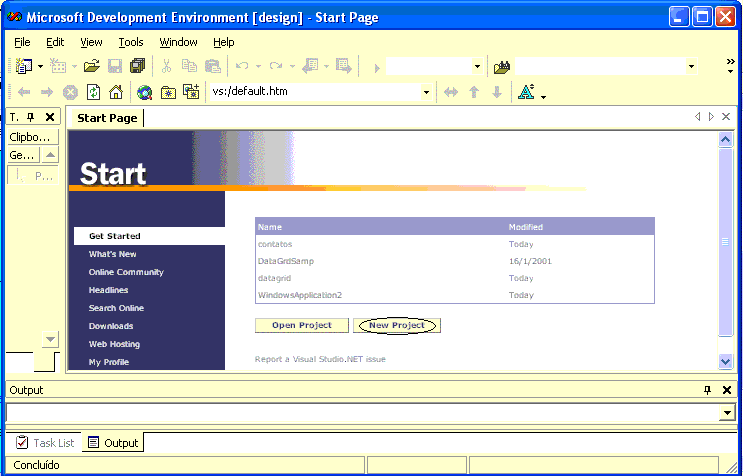Viewport: 743px width, 476px height.
Task: Select Get Started in sidebar
Action: point(149,236)
